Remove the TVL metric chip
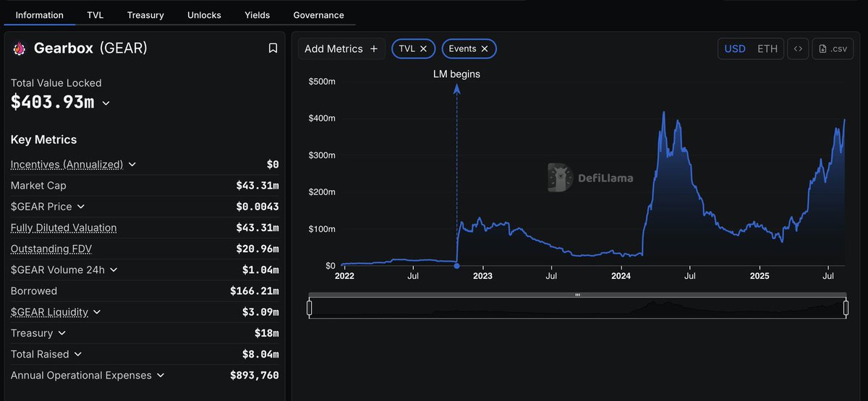This screenshot has height=401, width=868. [x=423, y=48]
